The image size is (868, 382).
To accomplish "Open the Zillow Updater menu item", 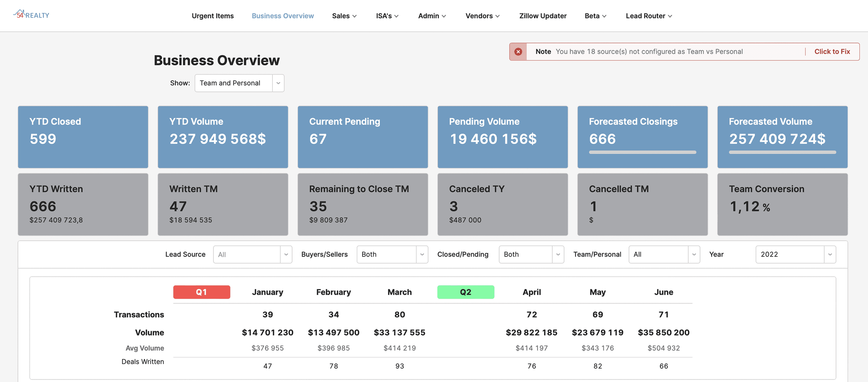I will tap(542, 16).
